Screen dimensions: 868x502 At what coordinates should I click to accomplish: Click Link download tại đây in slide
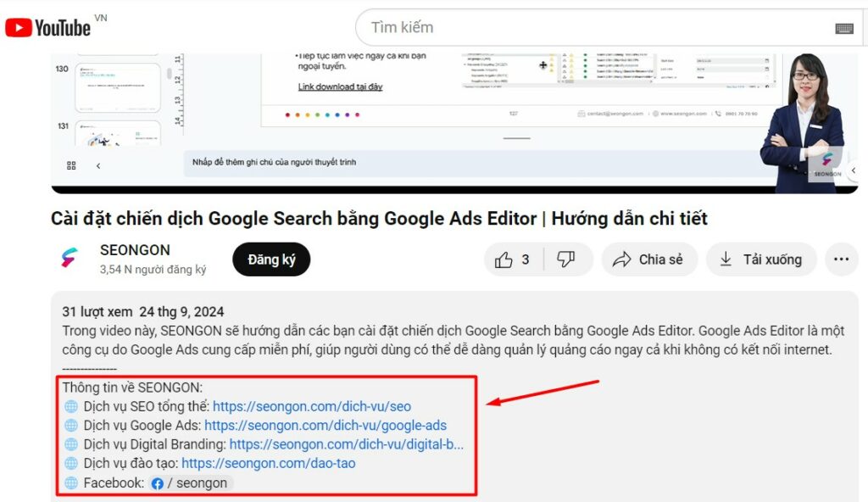click(x=340, y=87)
